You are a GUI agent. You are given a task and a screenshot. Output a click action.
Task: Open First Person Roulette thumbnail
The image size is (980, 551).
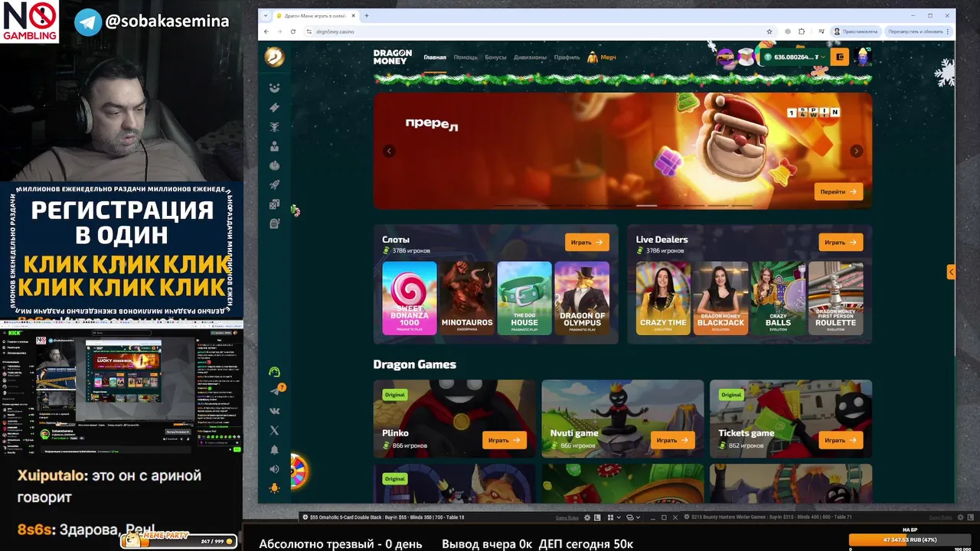835,298
